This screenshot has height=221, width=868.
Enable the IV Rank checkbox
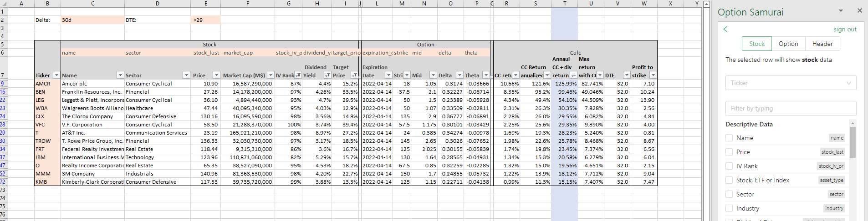[729, 166]
